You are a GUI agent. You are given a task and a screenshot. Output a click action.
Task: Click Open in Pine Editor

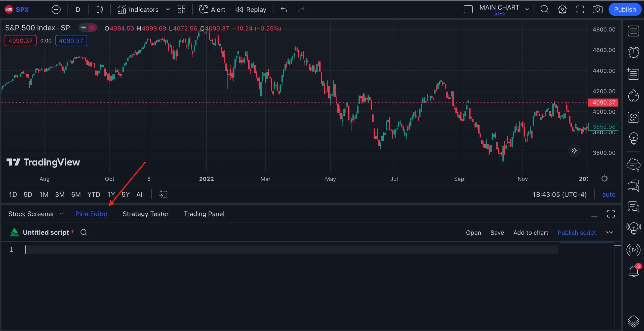click(x=473, y=233)
